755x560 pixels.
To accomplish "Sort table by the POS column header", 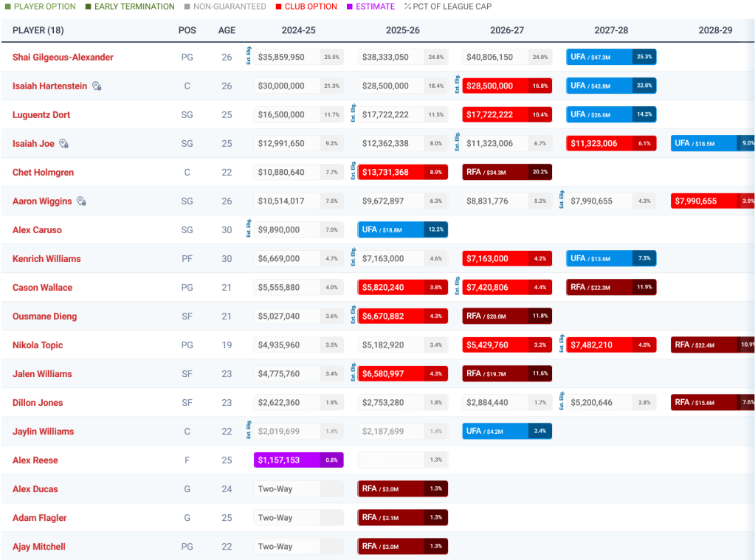I will coord(187,30).
